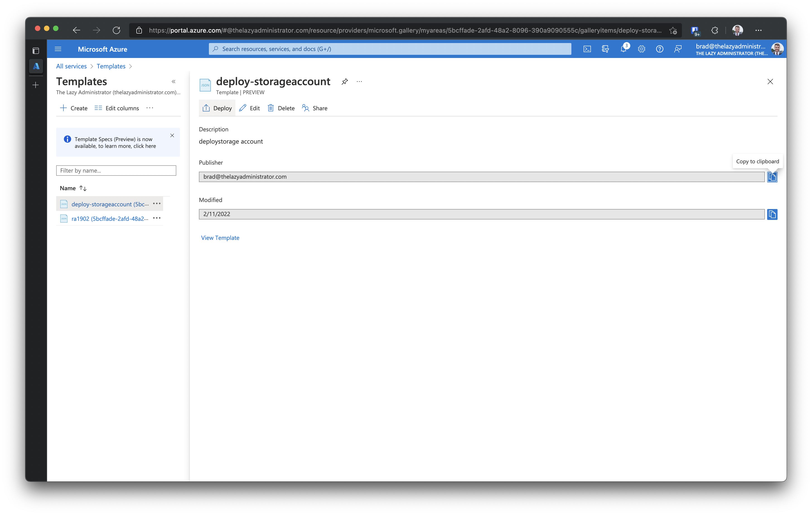
Task: Share the deploy-storageaccount template
Action: point(315,108)
